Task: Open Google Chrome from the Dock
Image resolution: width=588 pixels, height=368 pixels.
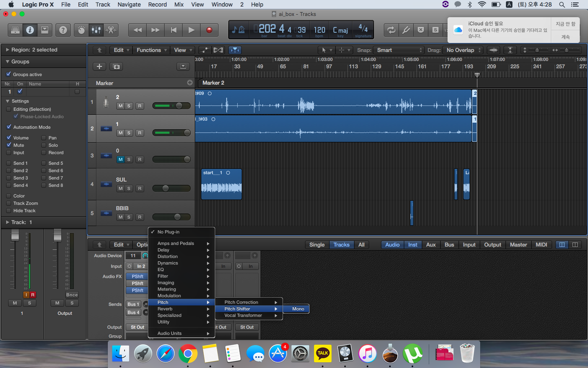Action: 188,353
